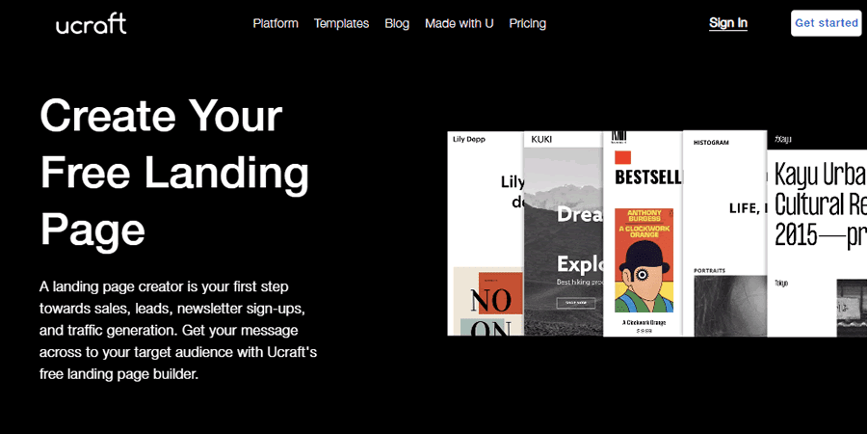Open the Platform menu
The image size is (868, 434).
(x=276, y=23)
